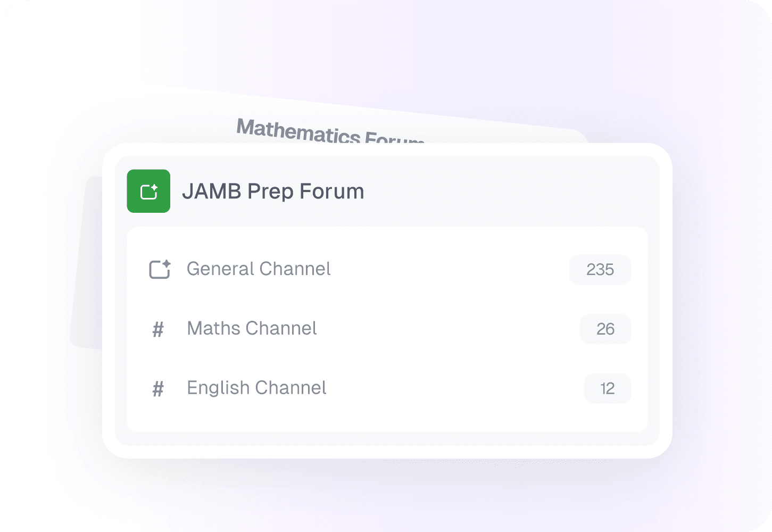Click the 12 count badge
772x532 pixels.
pos(607,389)
